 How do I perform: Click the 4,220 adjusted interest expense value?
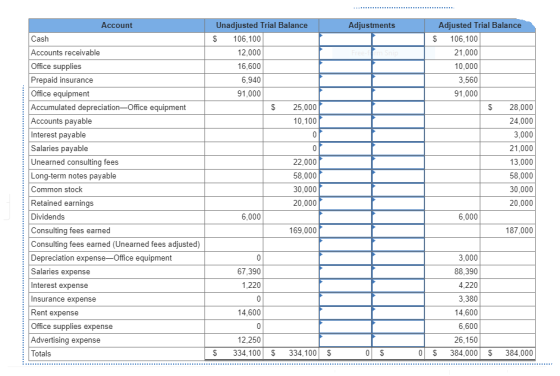pos(468,285)
